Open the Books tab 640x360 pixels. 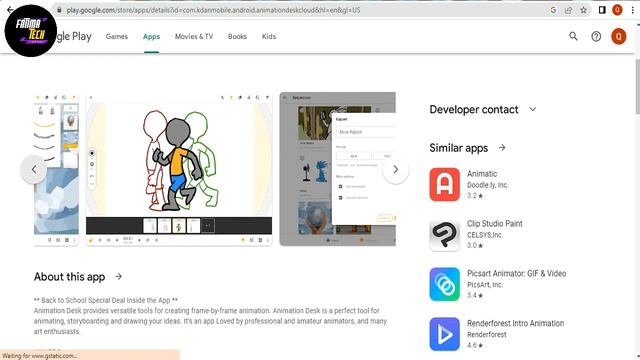(237, 36)
